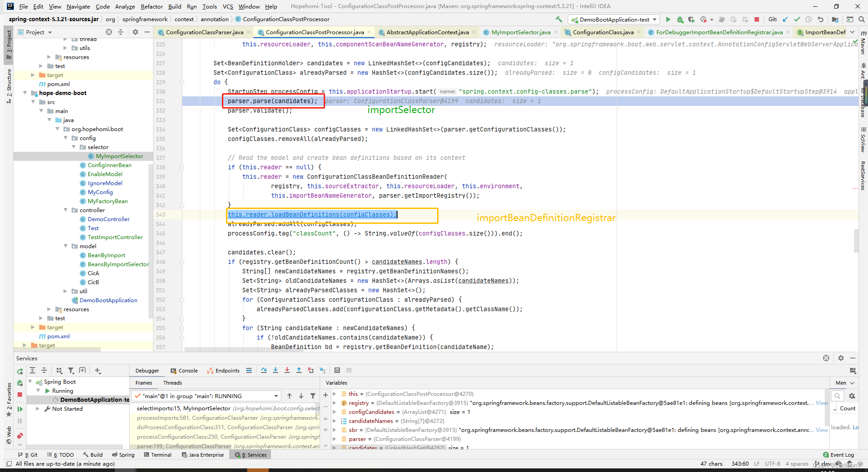This screenshot has width=868, height=472.
Task: Click the Git commit checkmark icon
Action: pos(797,19)
